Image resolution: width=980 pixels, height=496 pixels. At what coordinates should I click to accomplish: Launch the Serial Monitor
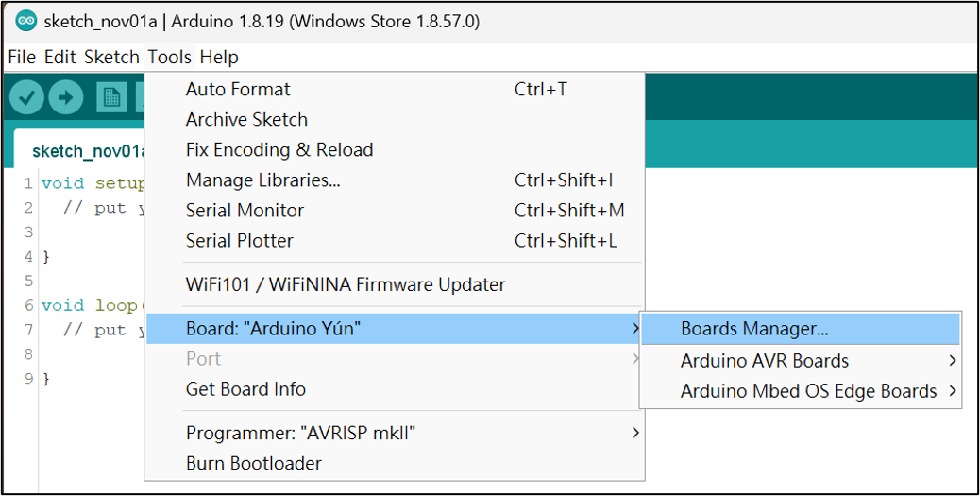[x=245, y=211]
